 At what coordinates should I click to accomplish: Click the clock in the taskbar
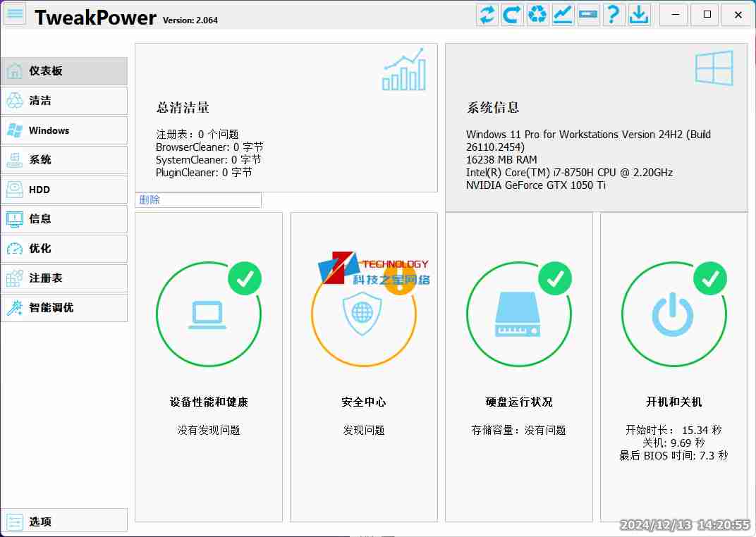(x=683, y=524)
